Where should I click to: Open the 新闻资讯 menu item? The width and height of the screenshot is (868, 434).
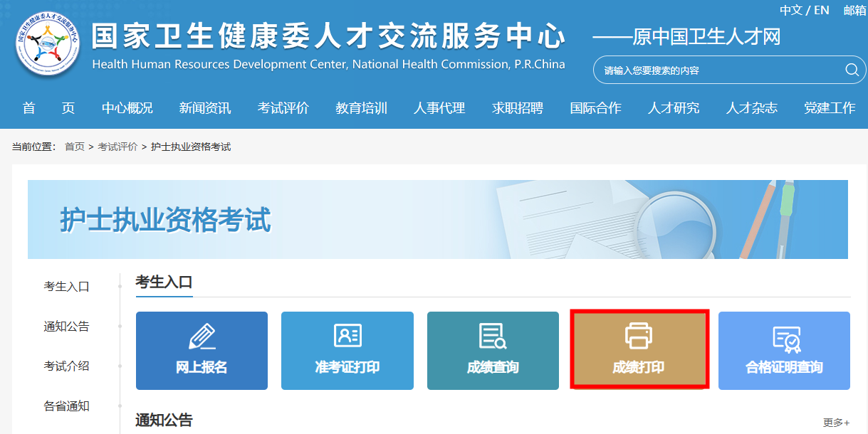pos(205,108)
